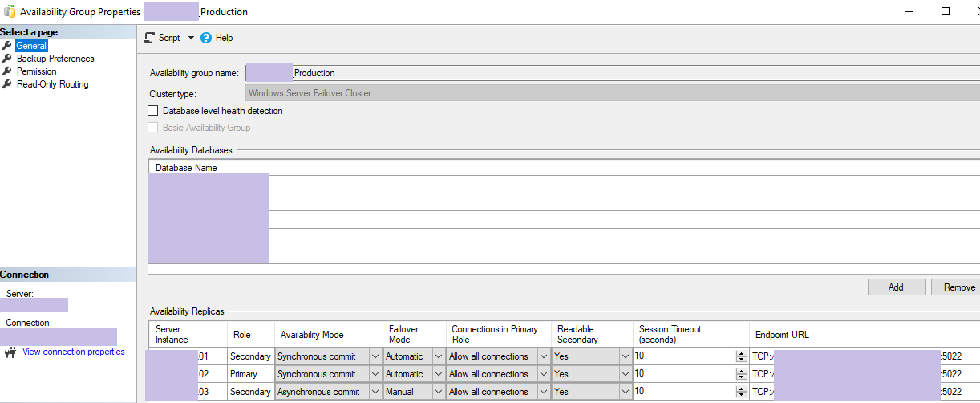
Task: Click the Database Name column header
Action: (x=186, y=168)
